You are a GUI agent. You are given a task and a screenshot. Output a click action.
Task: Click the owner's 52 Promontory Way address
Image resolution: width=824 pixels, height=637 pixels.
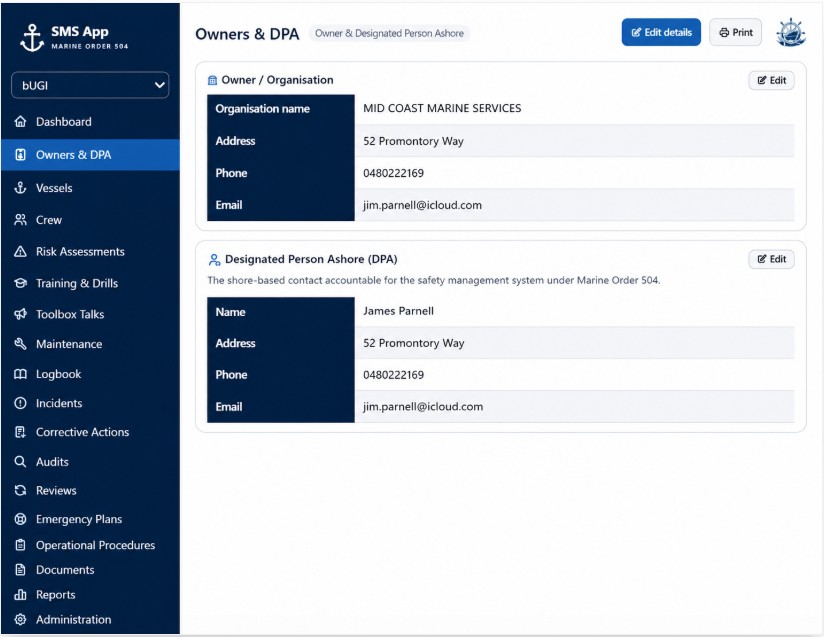tap(413, 141)
